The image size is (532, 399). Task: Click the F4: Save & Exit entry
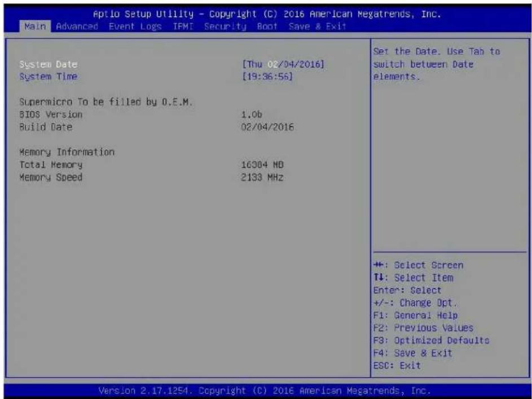point(413,353)
